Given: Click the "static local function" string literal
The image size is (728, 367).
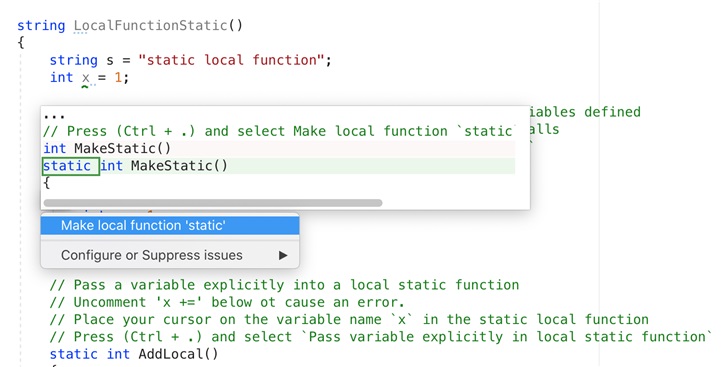Looking at the screenshot, I should point(231,60).
